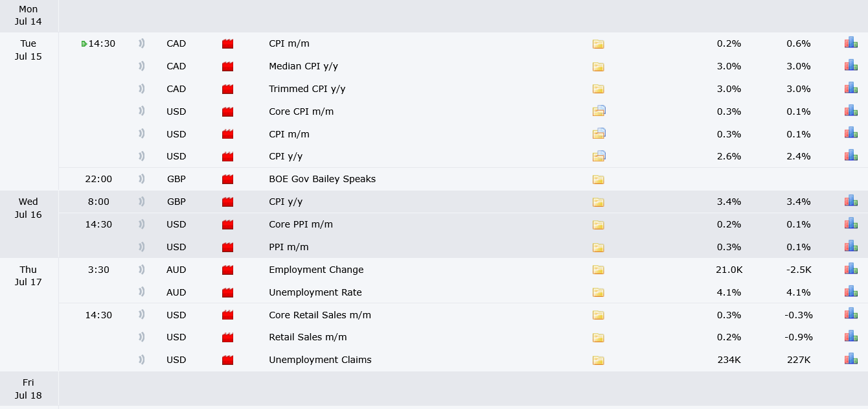Expand the Core Retail Sales m/m event
The width and height of the screenshot is (868, 409).
tap(463, 314)
